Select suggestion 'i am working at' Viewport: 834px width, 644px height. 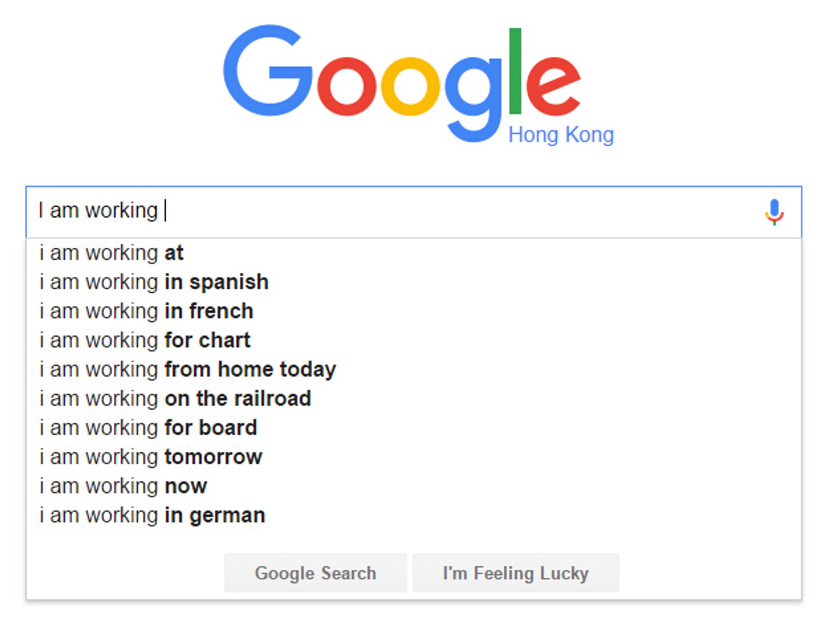[x=414, y=253]
